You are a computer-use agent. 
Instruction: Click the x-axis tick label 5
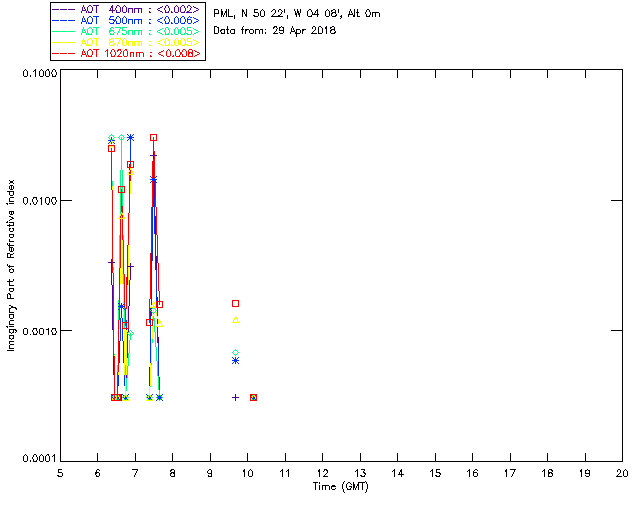click(x=60, y=473)
